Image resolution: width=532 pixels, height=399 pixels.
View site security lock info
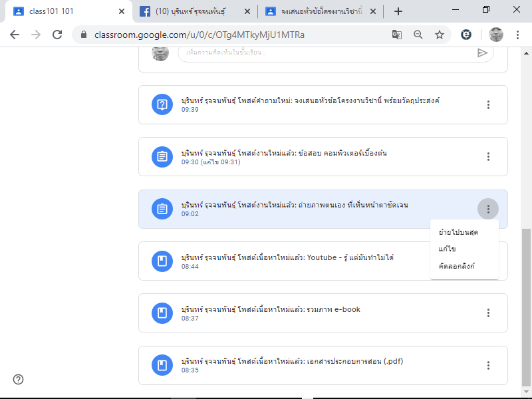coord(84,35)
